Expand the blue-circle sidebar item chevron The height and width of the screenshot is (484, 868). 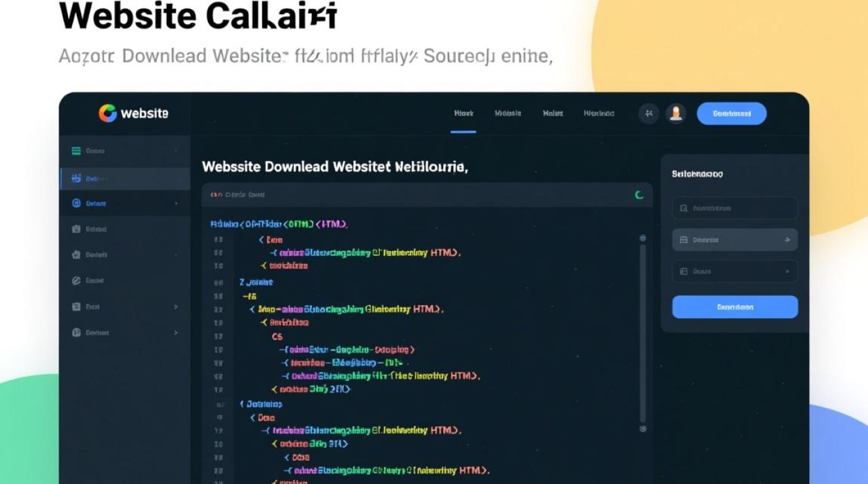[x=176, y=203]
